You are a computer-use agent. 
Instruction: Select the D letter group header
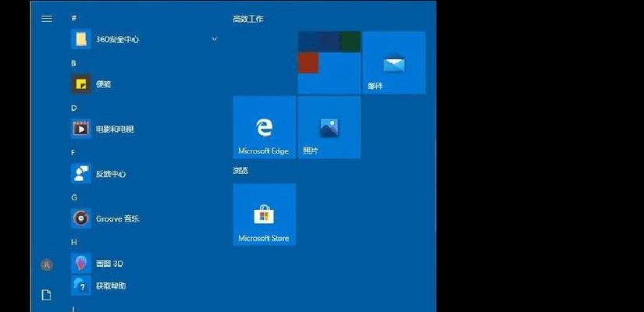coord(74,108)
